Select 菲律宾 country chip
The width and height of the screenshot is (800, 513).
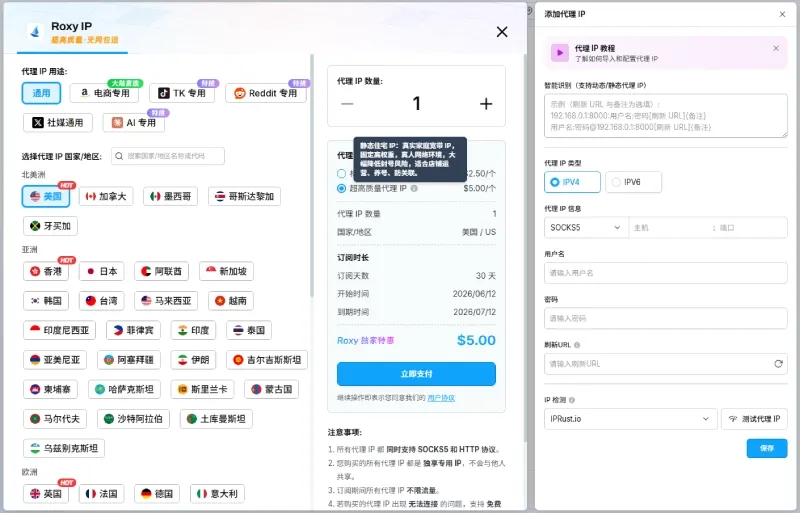coord(133,330)
